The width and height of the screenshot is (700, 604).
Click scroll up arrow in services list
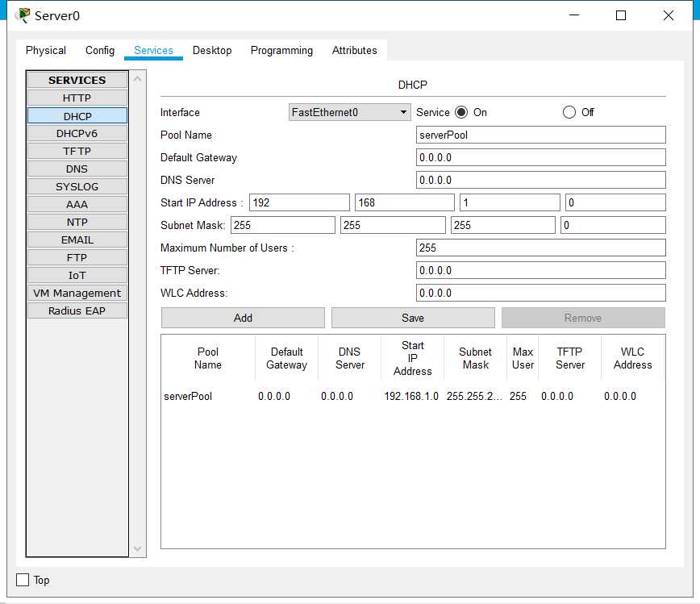coord(137,78)
